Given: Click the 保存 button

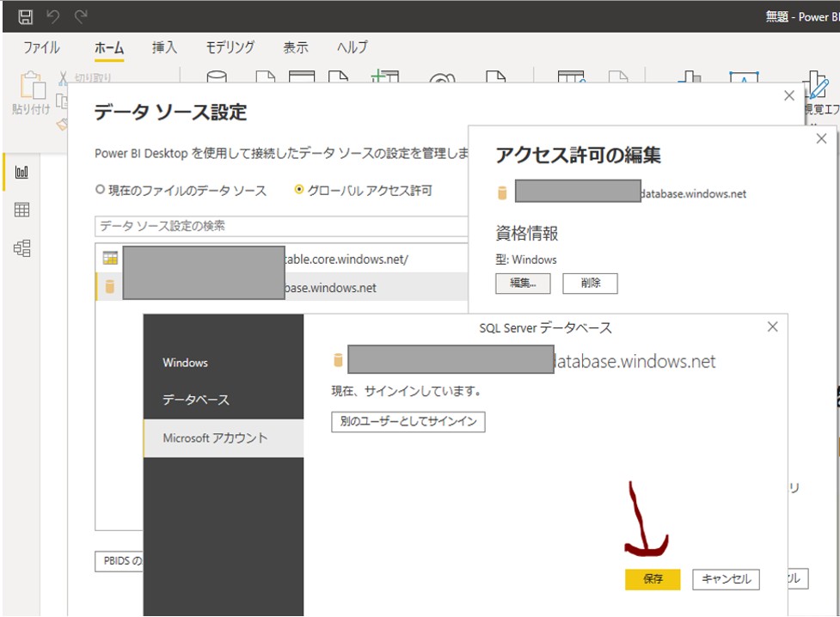Looking at the screenshot, I should [x=653, y=579].
